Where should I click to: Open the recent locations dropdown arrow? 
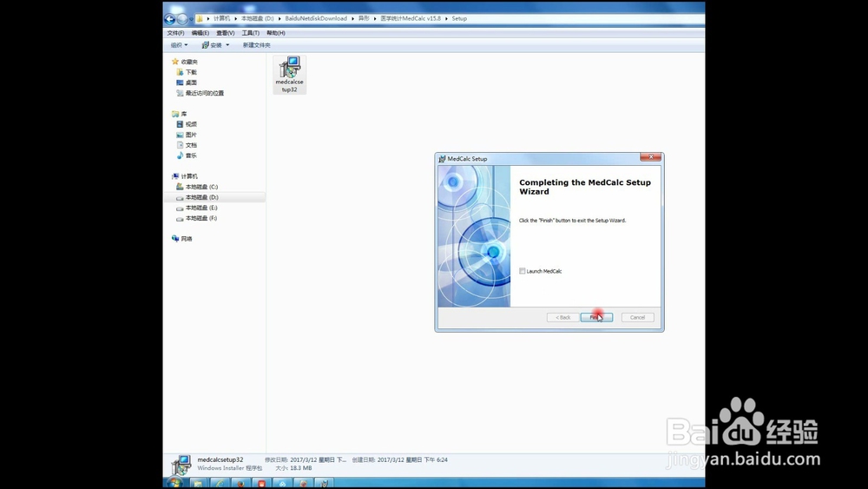coord(191,19)
